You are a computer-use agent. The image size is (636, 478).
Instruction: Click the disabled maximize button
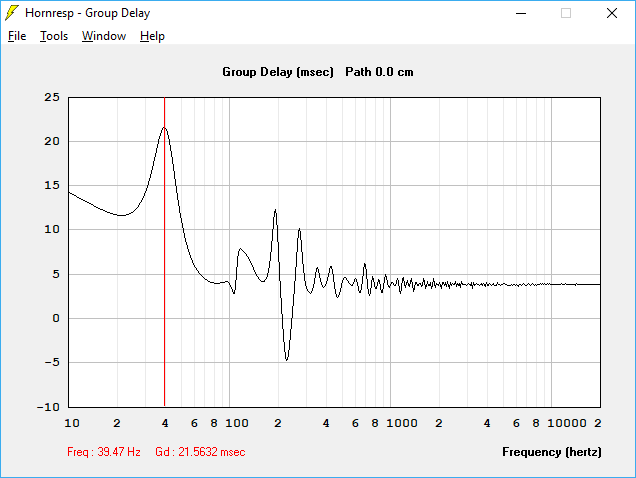(566, 13)
